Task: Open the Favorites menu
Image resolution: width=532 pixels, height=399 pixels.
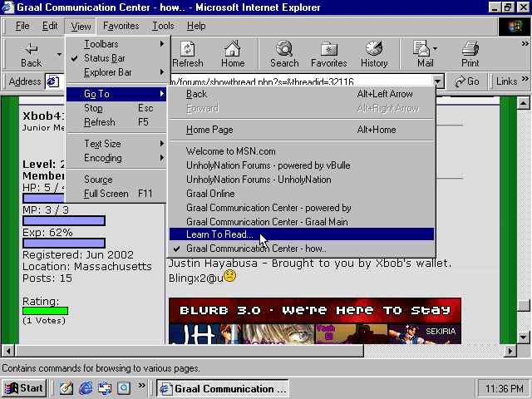Action: [121, 26]
